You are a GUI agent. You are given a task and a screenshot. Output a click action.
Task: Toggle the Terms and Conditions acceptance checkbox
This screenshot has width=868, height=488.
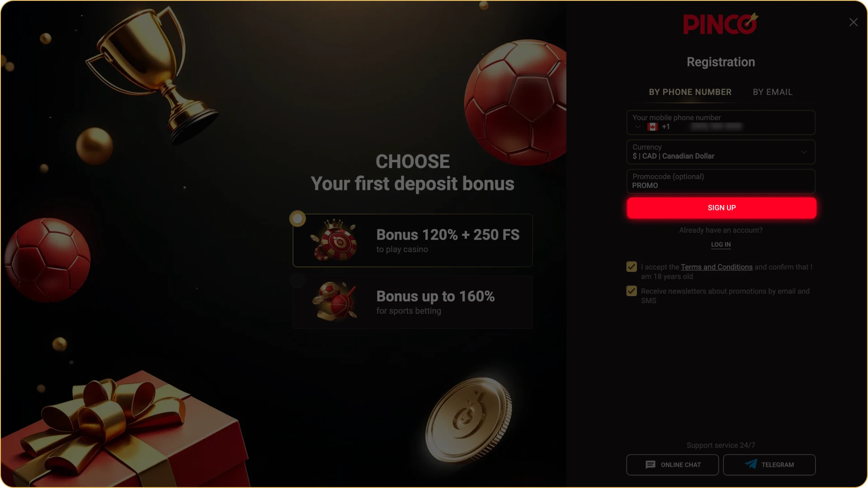[x=632, y=267]
